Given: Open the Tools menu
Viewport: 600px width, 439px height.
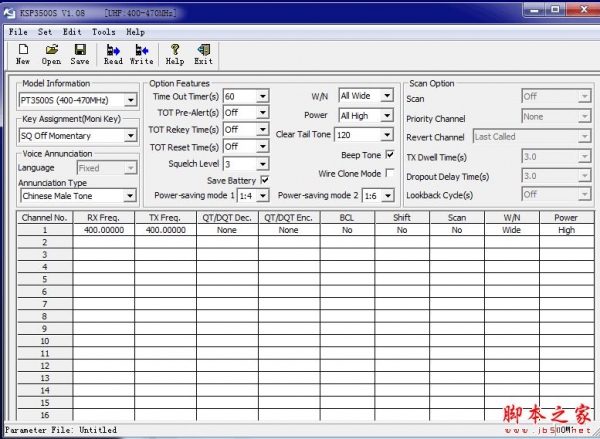Looking at the screenshot, I should point(103,32).
